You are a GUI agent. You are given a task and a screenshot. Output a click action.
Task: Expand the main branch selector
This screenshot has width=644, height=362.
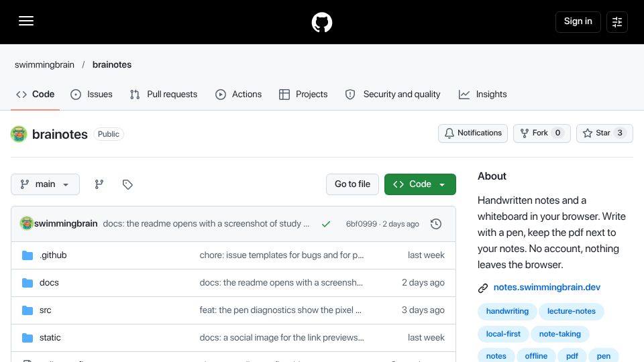(45, 184)
